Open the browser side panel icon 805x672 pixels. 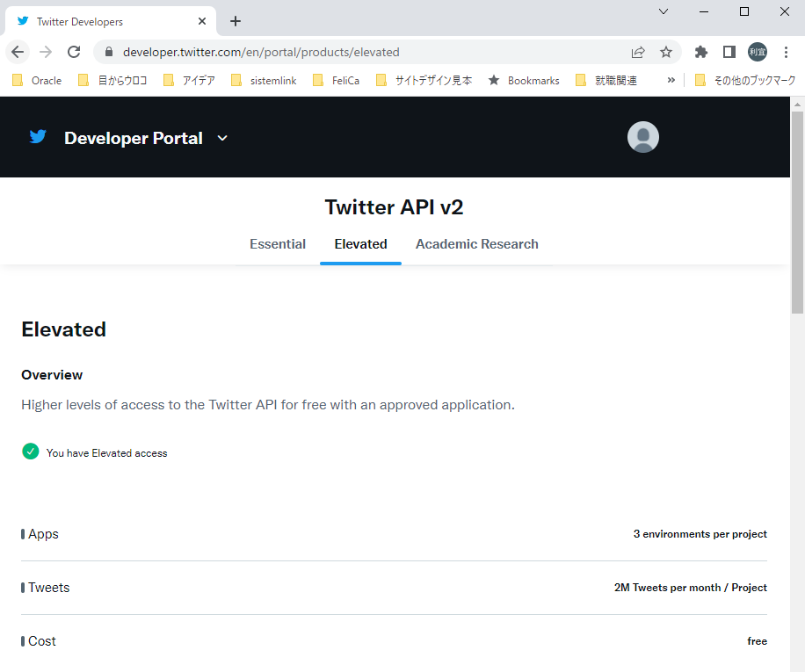729,52
